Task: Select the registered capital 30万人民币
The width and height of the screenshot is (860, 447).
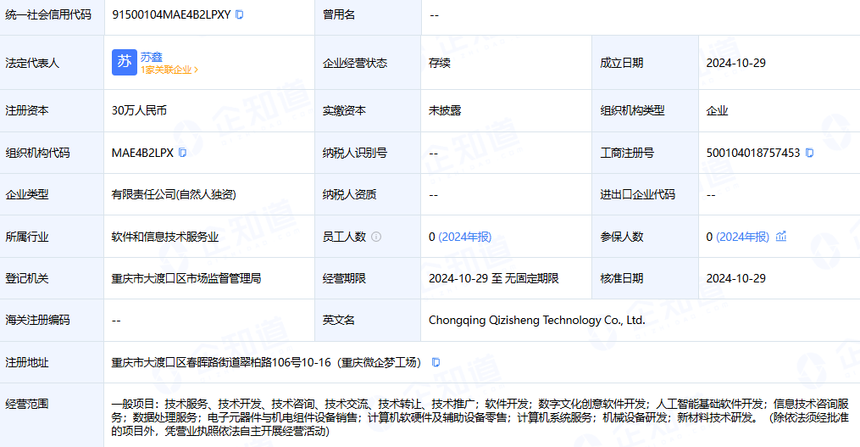Action: 139,110
